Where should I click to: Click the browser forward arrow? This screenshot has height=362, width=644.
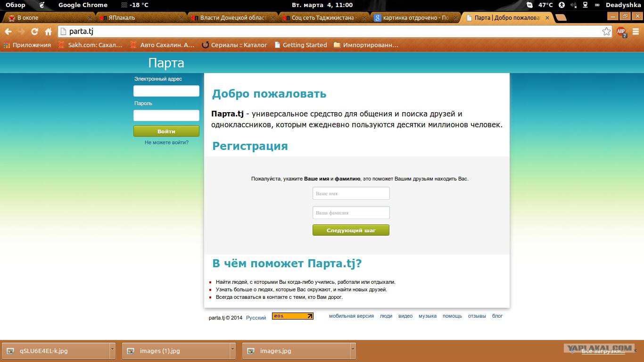coord(21,32)
